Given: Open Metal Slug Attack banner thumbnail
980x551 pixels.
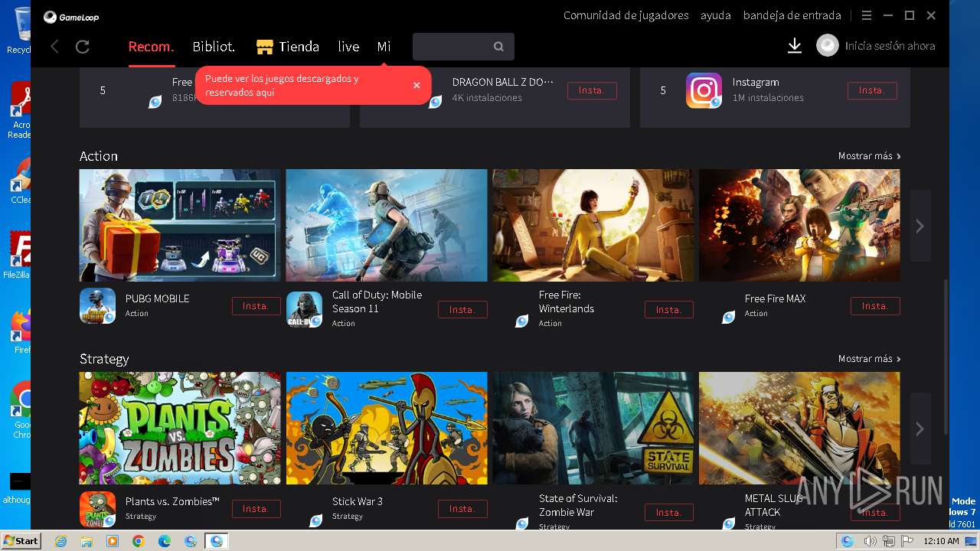Looking at the screenshot, I should (x=799, y=428).
